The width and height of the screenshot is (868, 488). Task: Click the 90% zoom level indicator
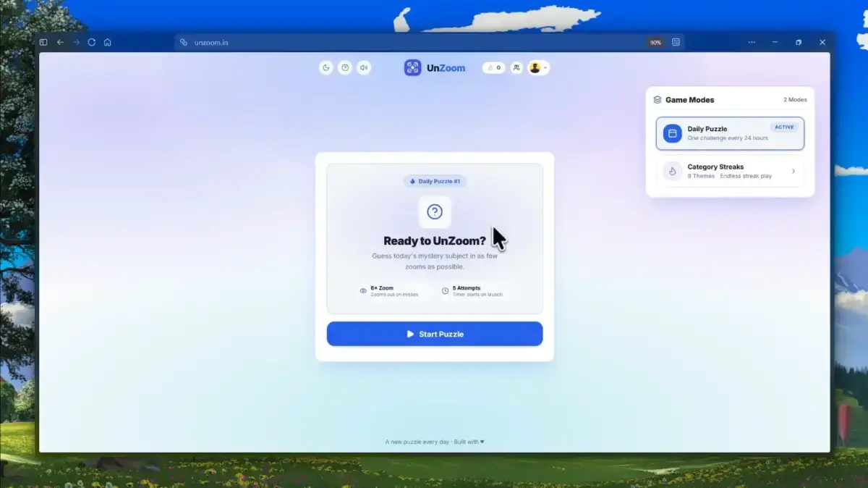click(655, 43)
